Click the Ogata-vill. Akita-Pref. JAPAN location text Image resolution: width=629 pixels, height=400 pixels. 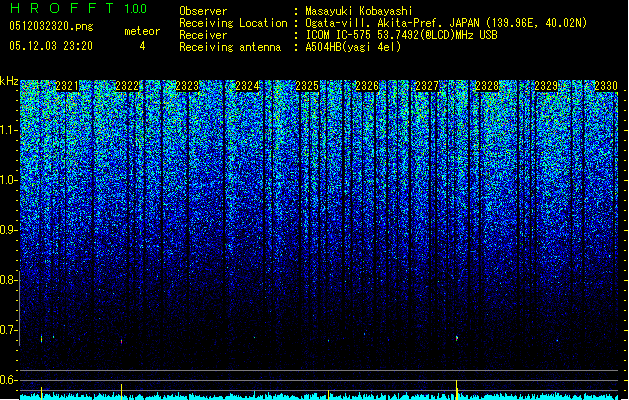pos(446,23)
